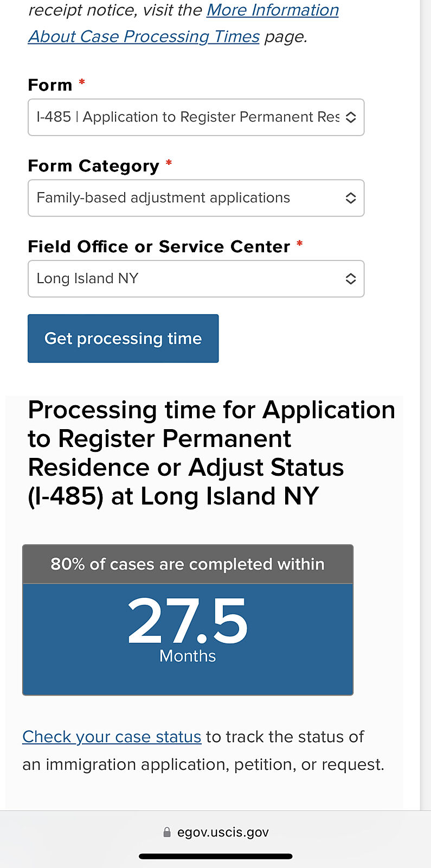Click the up-down arrows beside Family-based adjustment applications
Image resolution: width=431 pixels, height=868 pixels.
click(x=351, y=198)
